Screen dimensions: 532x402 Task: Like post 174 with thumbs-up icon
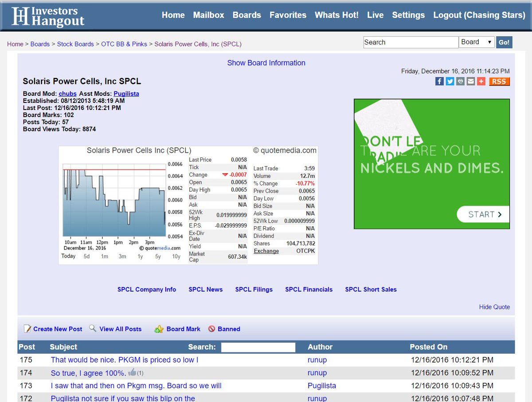click(x=132, y=372)
